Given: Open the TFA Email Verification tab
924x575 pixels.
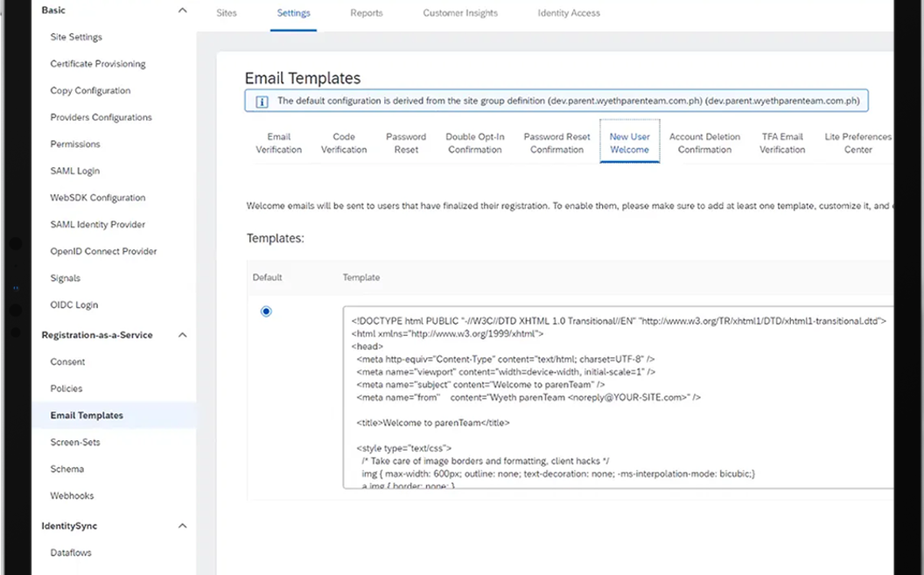Looking at the screenshot, I should pyautogui.click(x=781, y=143).
